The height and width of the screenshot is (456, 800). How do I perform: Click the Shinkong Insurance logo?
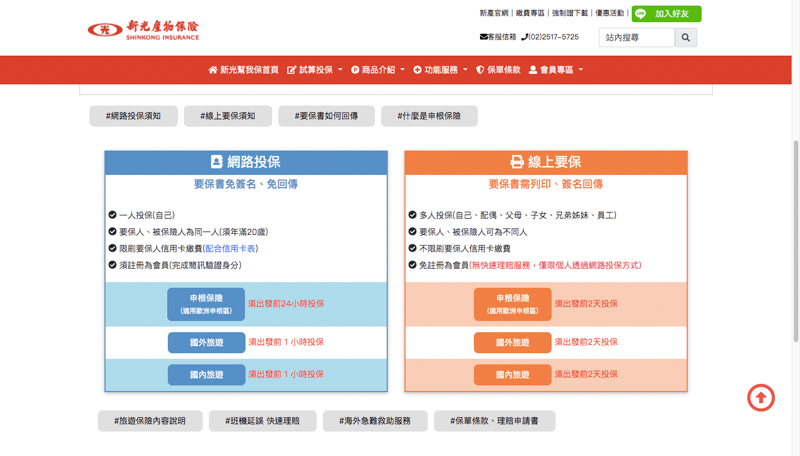[x=143, y=30]
